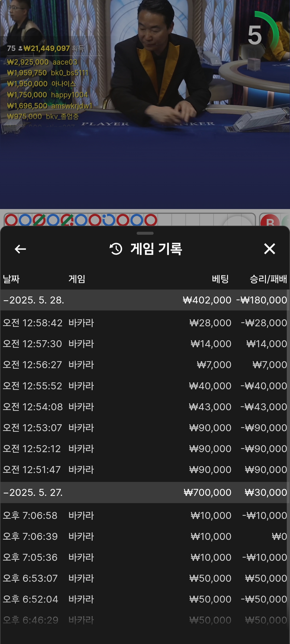Click the 날짜 column header
The image size is (290, 644).
click(11, 279)
